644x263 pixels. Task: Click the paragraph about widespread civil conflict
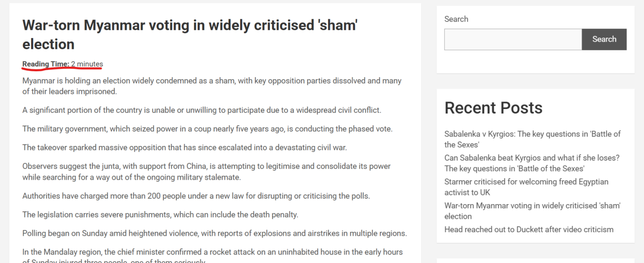202,110
